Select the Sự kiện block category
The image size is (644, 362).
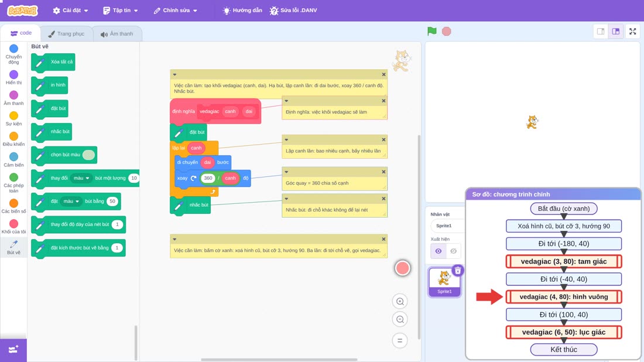tap(13, 119)
